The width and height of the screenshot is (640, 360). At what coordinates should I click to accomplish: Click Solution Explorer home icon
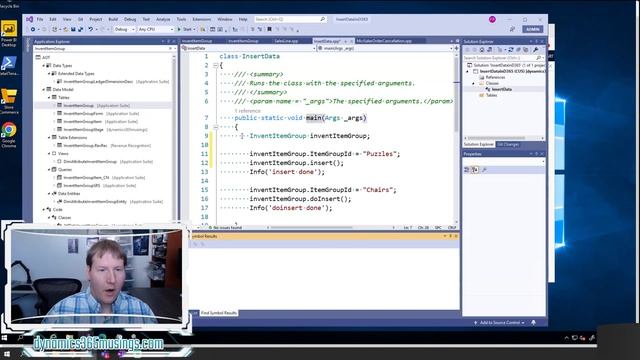click(x=482, y=50)
